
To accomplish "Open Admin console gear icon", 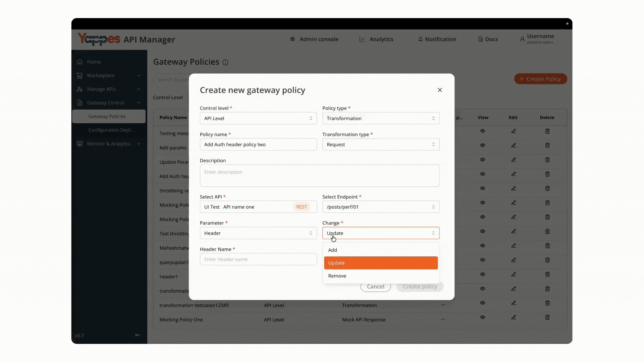I will pyautogui.click(x=292, y=39).
